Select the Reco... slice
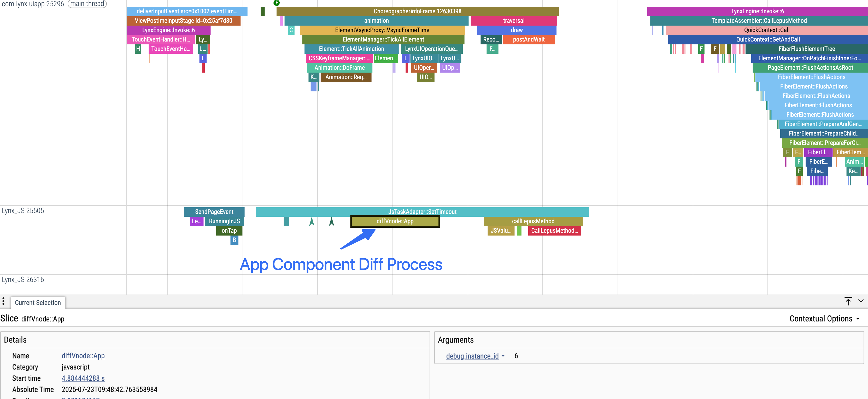The width and height of the screenshot is (868, 399). click(x=491, y=40)
